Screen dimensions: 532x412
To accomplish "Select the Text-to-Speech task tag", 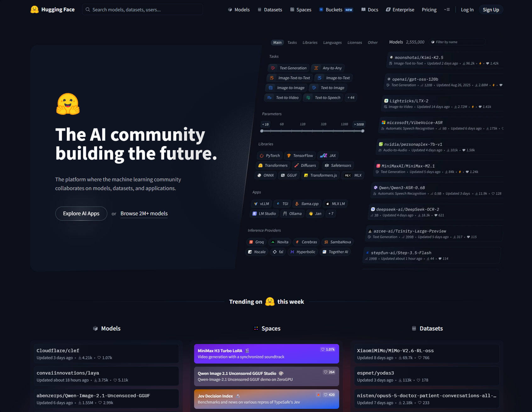I will pyautogui.click(x=323, y=98).
